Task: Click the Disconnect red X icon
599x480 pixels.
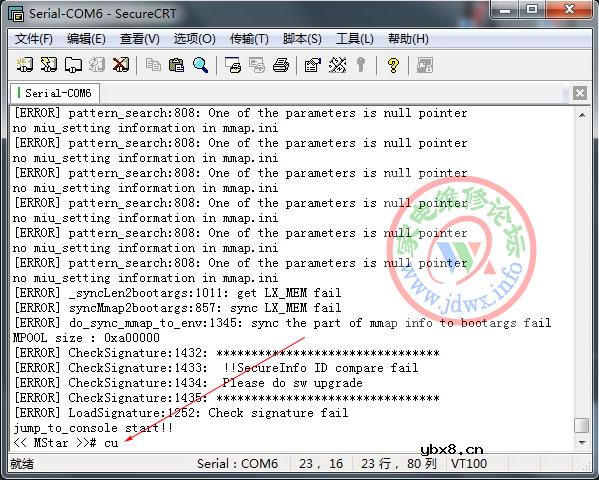Action: click(121, 65)
